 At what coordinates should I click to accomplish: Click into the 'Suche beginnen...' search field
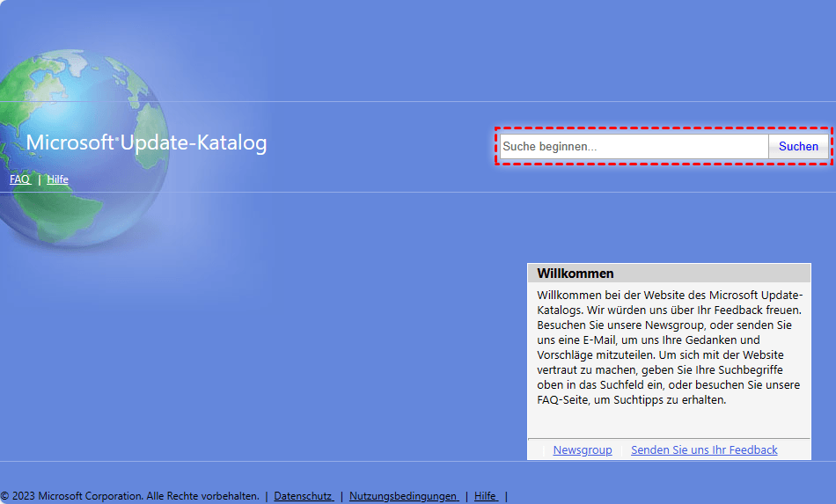[x=634, y=147]
